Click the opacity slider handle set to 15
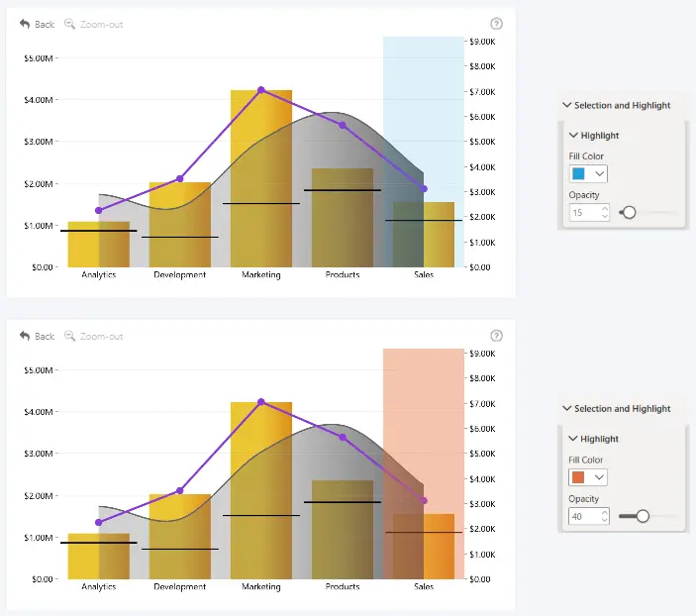 point(629,212)
